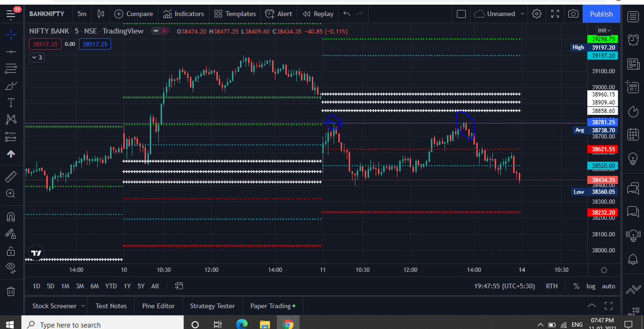Switch to the Text Notes tab
The image size is (644, 329).
coord(111,306)
